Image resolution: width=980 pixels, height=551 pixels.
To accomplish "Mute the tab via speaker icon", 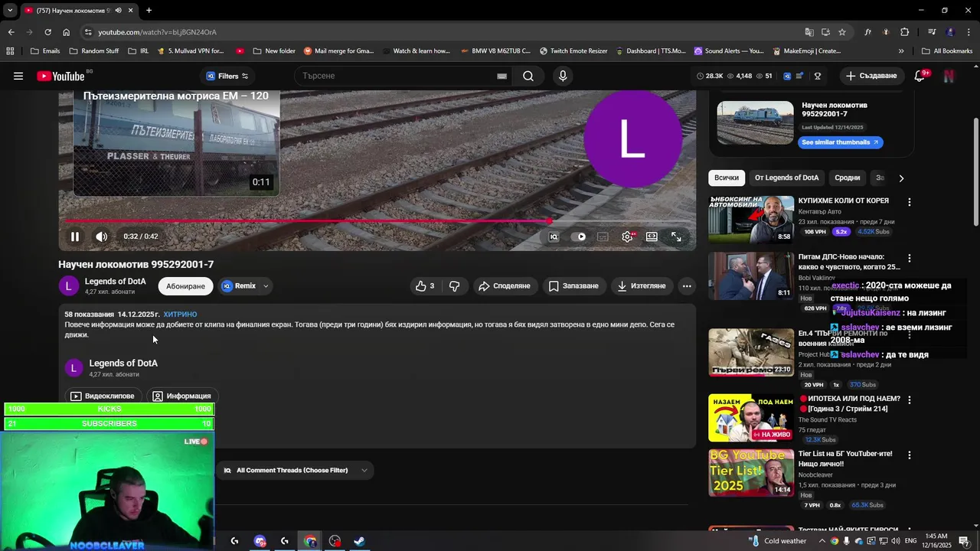I will pyautogui.click(x=118, y=11).
